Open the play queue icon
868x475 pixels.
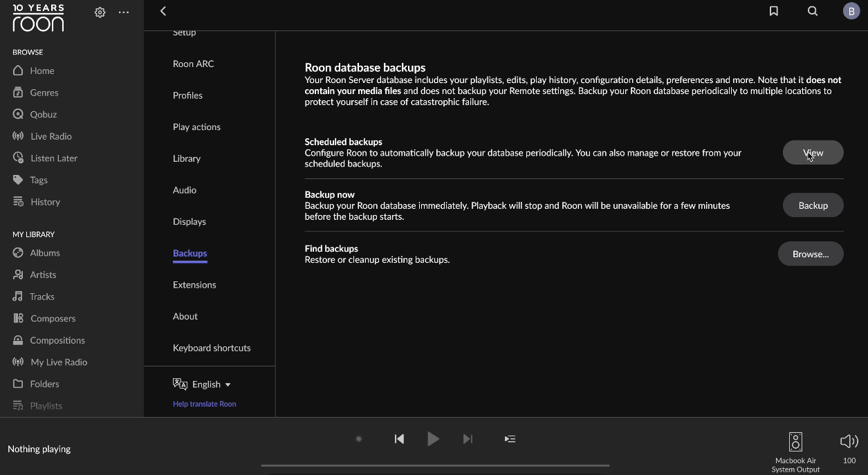pyautogui.click(x=510, y=439)
